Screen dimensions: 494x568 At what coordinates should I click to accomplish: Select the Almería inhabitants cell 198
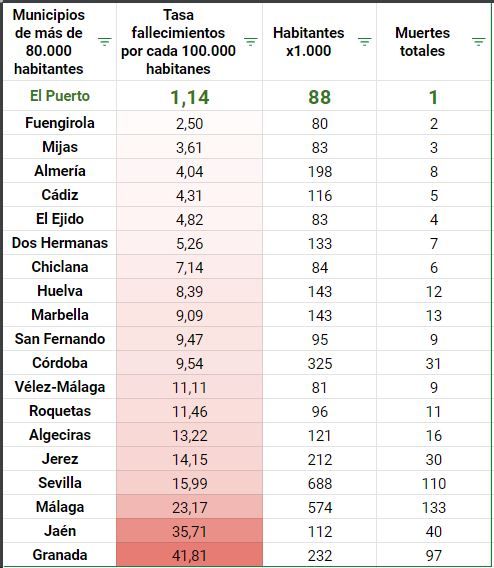point(319,171)
